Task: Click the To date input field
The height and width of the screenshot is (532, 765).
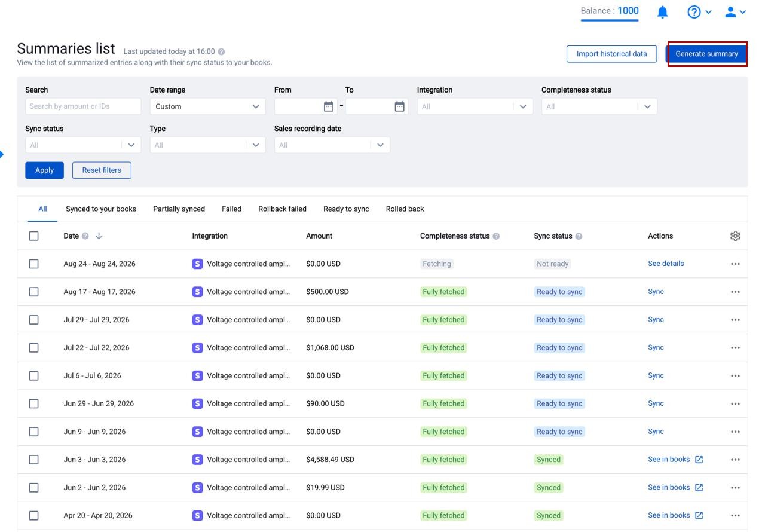Action: click(377, 106)
